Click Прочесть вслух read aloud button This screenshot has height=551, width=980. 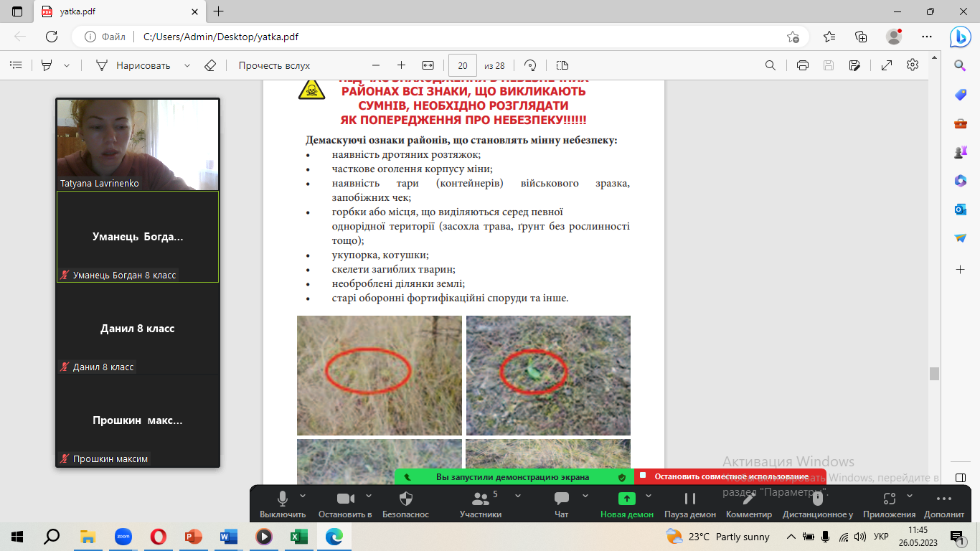(x=274, y=65)
